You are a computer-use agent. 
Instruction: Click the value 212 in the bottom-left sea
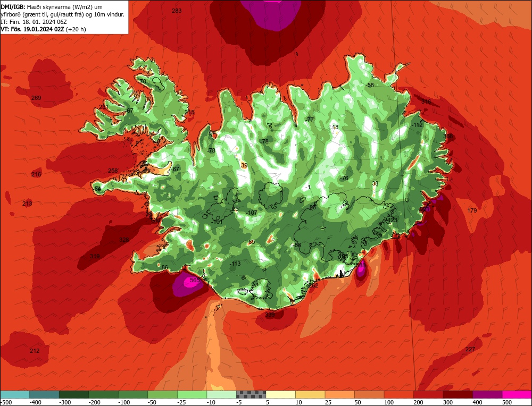[x=35, y=351]
